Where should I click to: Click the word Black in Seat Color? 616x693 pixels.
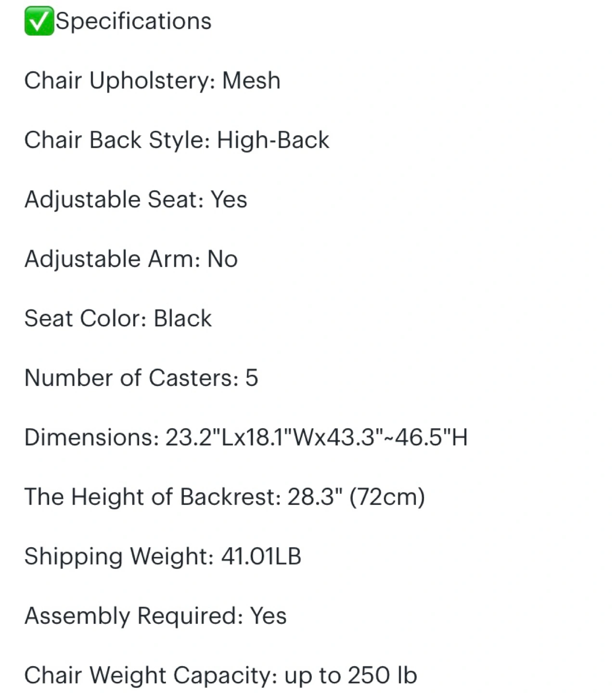[182, 319]
